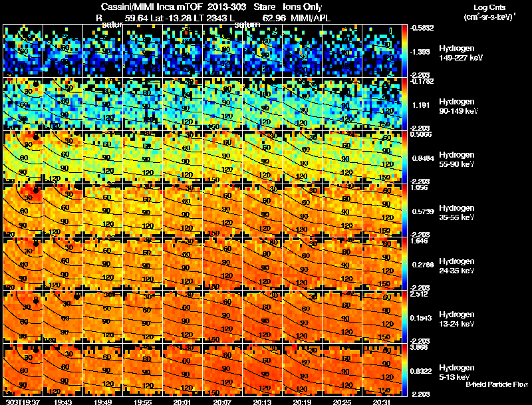Select the 20:31 panel in the 13-24 keV row

tap(382, 317)
